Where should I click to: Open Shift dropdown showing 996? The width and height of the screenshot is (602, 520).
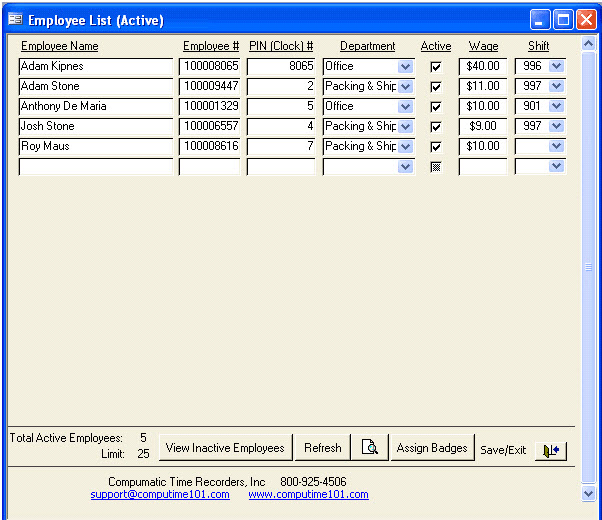557,66
